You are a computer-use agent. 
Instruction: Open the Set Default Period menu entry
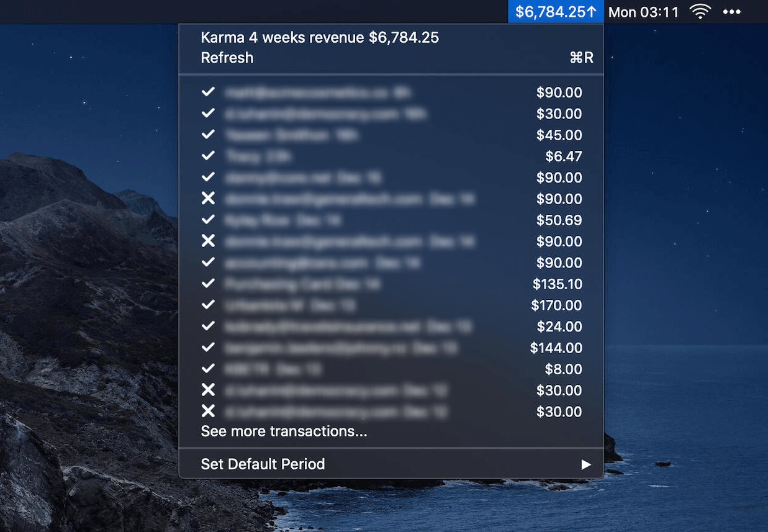click(263, 464)
